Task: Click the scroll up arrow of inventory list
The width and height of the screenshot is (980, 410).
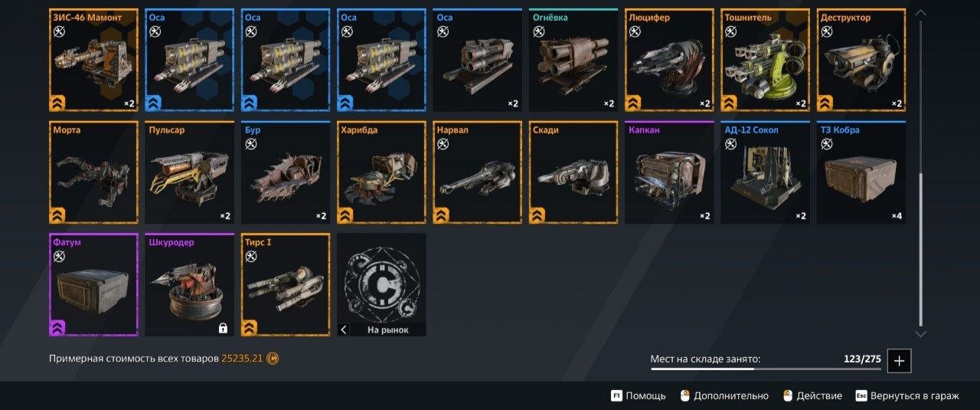Action: 920,13
